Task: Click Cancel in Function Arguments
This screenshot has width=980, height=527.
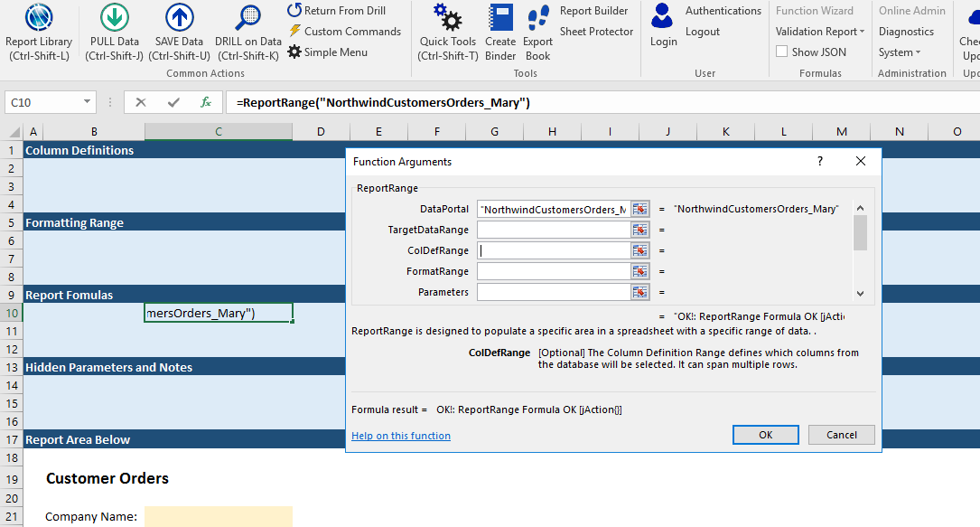Action: (841, 435)
